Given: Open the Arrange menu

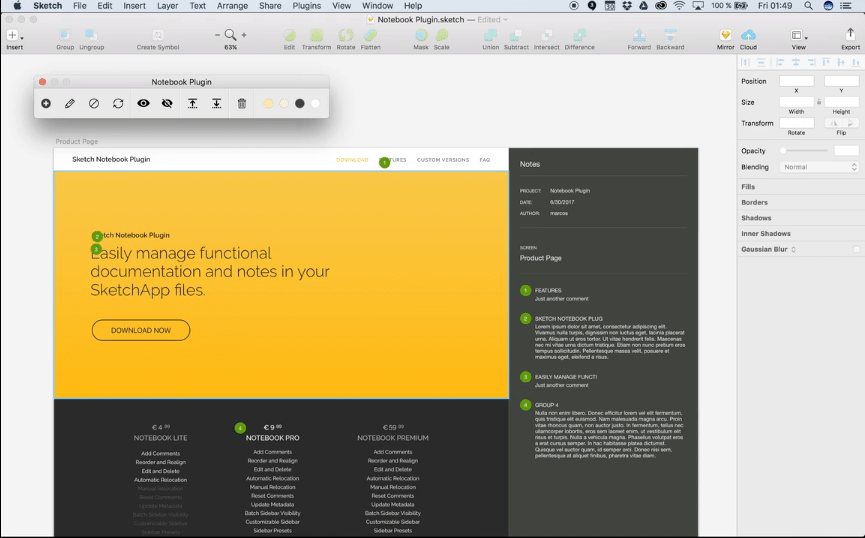Looking at the screenshot, I should (x=232, y=6).
